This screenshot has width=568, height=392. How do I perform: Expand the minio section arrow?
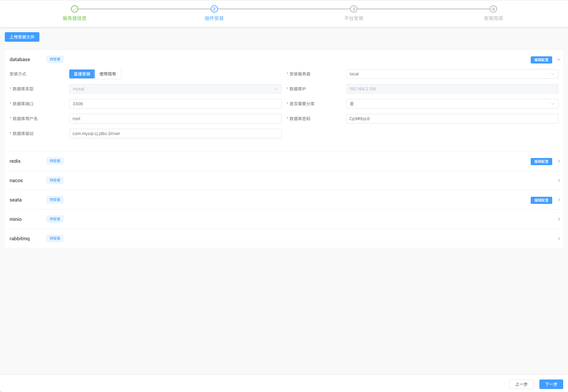559,219
